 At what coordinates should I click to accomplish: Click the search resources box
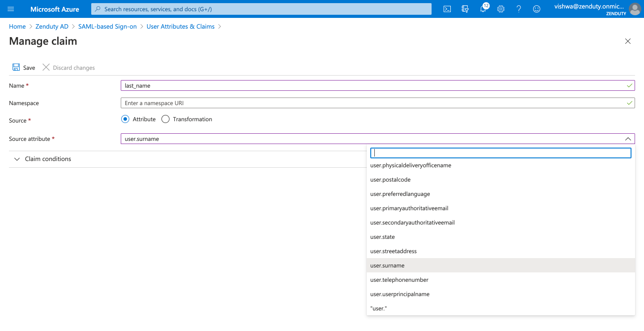coord(261,9)
